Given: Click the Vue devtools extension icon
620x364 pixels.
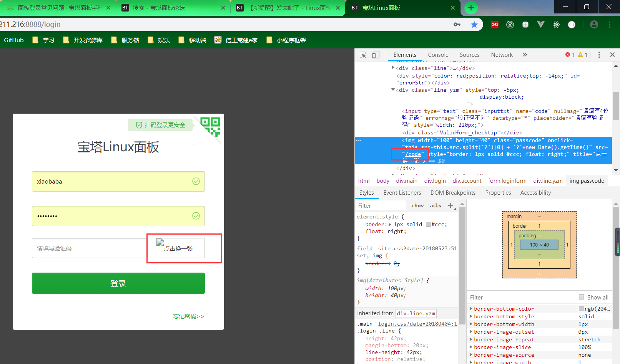Looking at the screenshot, I should 541,25.
